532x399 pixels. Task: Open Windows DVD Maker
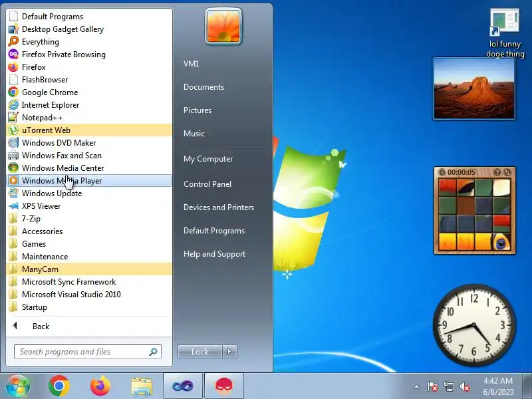pos(89,142)
